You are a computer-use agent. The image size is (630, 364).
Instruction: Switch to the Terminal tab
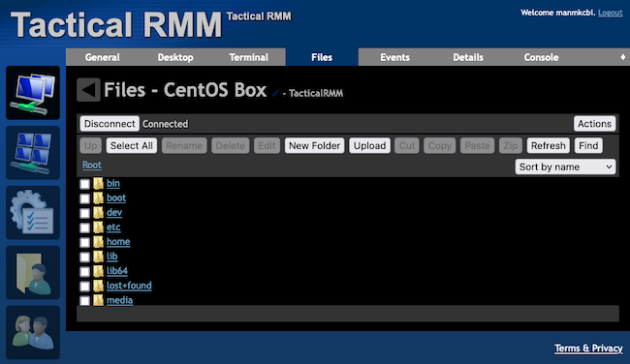click(249, 57)
